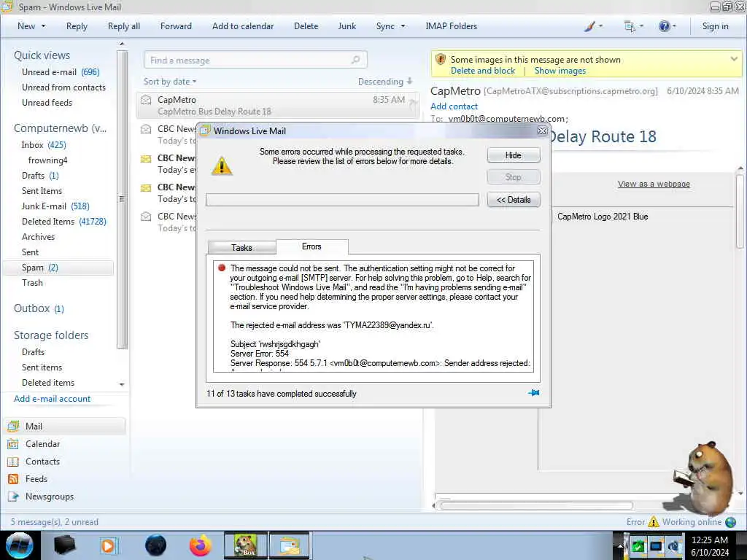Click Reply in the toolbar
The width and height of the screenshot is (747, 560).
(x=77, y=26)
